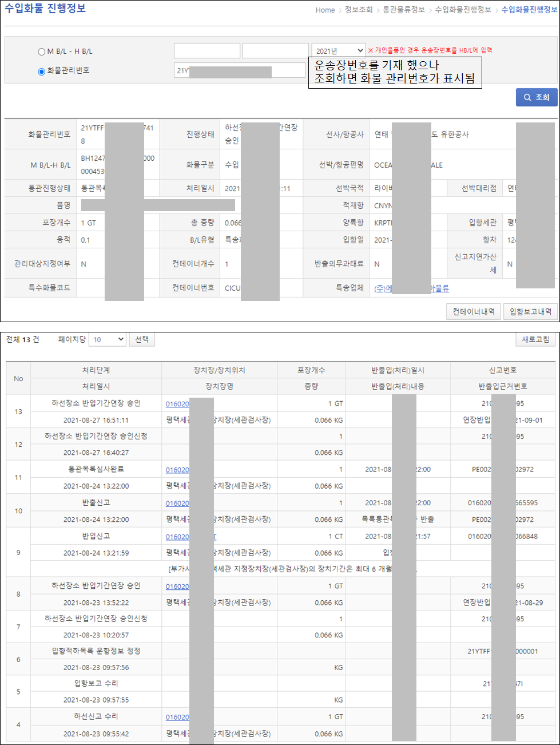The image size is (560, 745).
Task: Open the 016020 link in 반출신고 row 10
Action: click(x=177, y=504)
